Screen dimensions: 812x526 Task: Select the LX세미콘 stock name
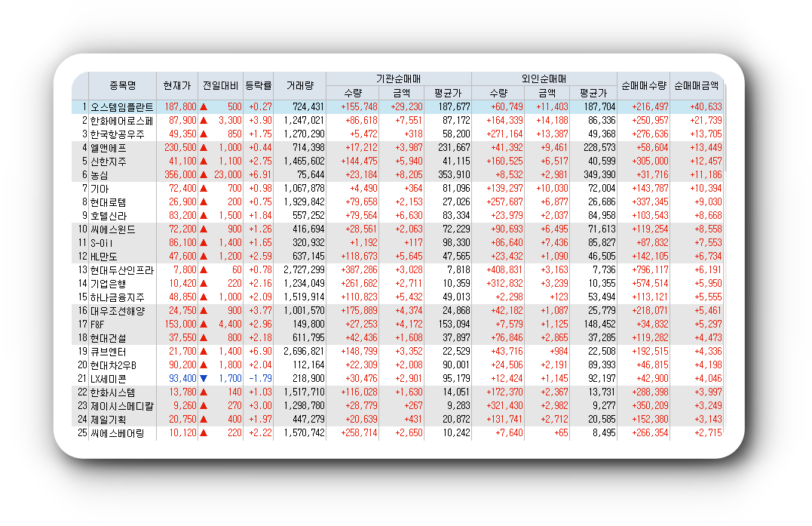tap(109, 378)
